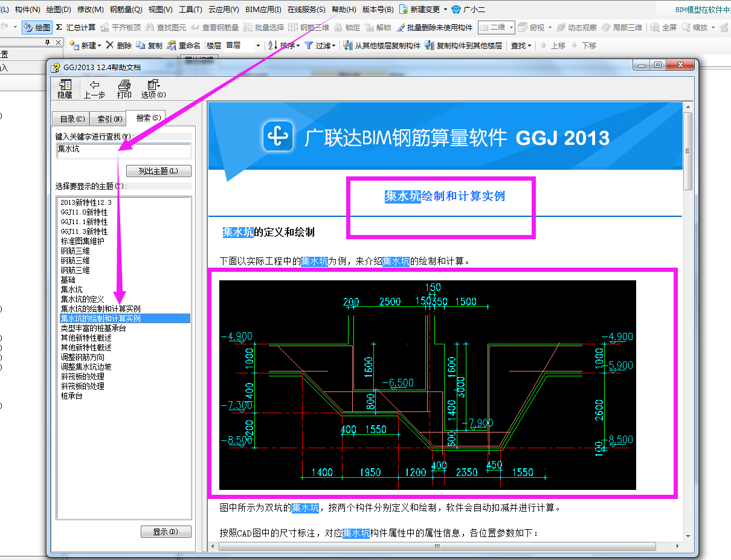Open the 绘图(D) menu

59,10
